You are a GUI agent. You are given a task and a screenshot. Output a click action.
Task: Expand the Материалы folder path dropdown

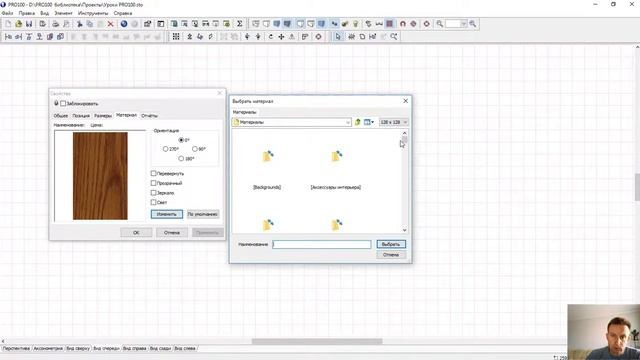click(348, 122)
